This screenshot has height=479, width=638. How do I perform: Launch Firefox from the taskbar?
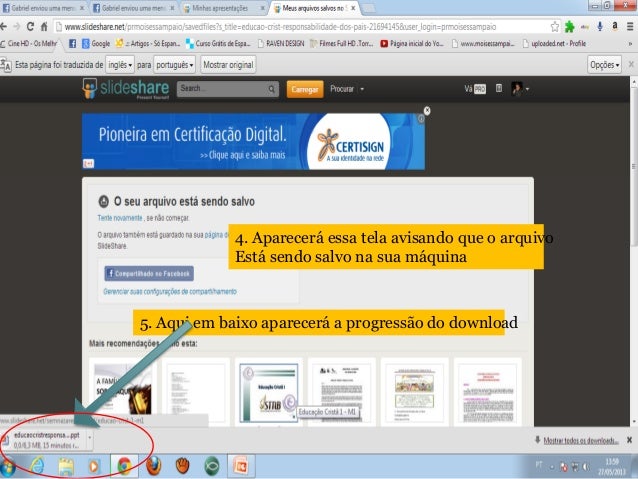click(x=154, y=466)
